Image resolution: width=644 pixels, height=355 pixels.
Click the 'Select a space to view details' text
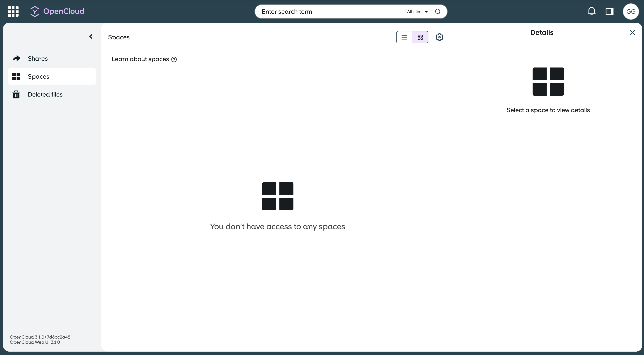pyautogui.click(x=548, y=110)
